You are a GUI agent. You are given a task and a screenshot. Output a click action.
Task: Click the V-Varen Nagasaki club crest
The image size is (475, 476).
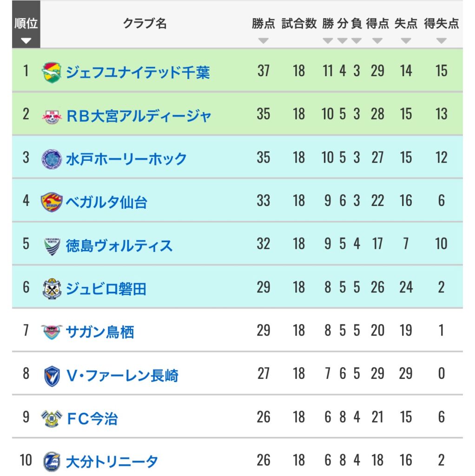coord(52,376)
